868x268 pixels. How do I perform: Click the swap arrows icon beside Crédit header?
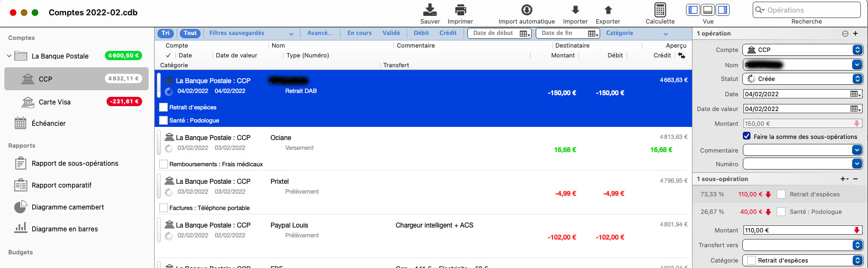(x=682, y=55)
